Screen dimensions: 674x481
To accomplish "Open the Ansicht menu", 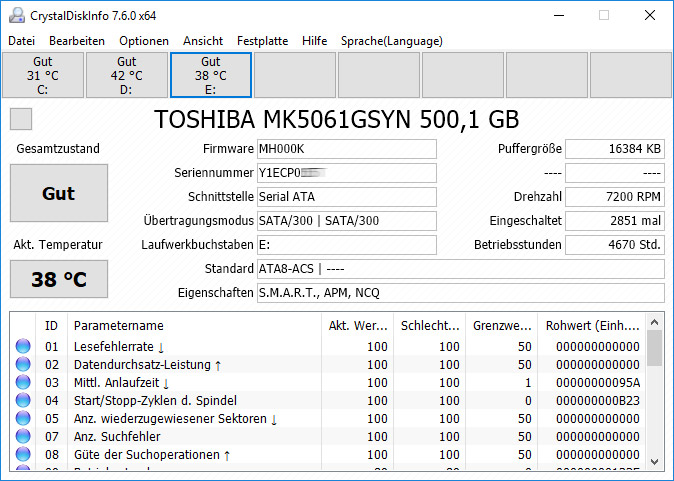I will 203,41.
